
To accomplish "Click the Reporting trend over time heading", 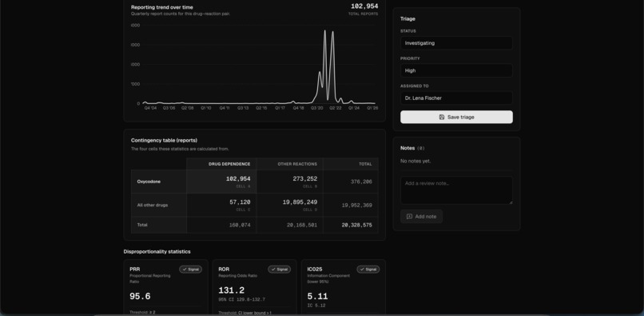I will [x=162, y=7].
